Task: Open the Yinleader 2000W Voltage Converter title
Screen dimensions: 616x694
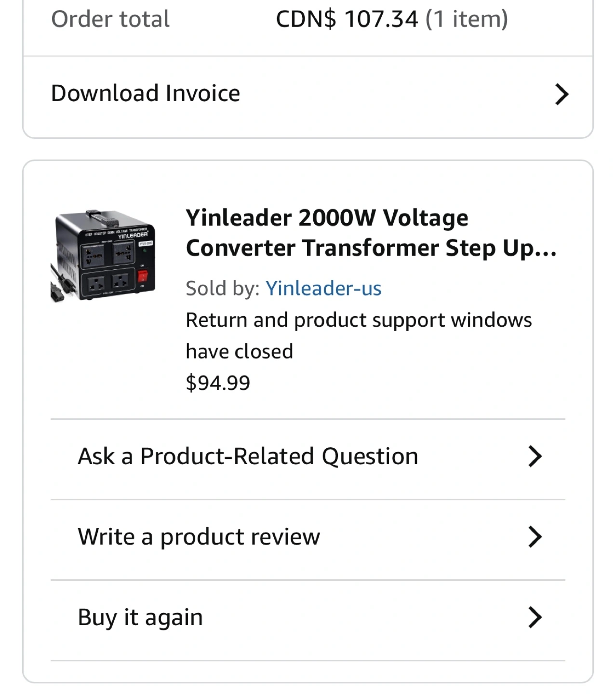Action: pos(371,233)
